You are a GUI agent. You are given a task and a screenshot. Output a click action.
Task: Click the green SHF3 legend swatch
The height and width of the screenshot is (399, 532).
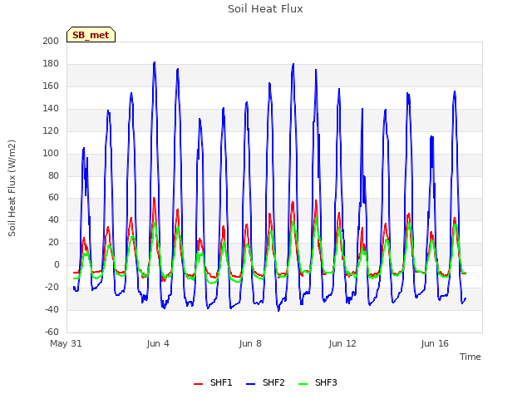coord(303,384)
